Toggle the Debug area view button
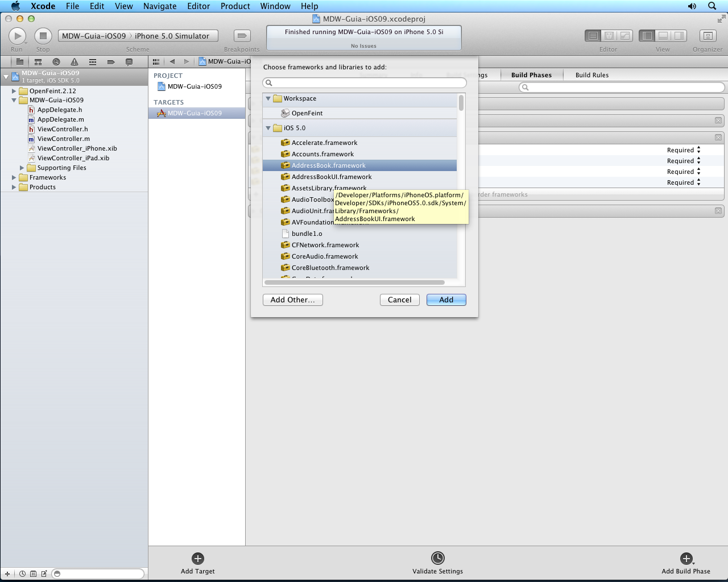Image resolution: width=728 pixels, height=582 pixels. tap(663, 36)
